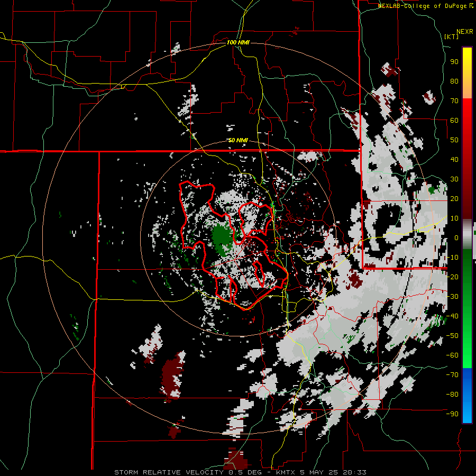Click the 5 MAY 25 date text
476x476 pixels.
(319, 472)
